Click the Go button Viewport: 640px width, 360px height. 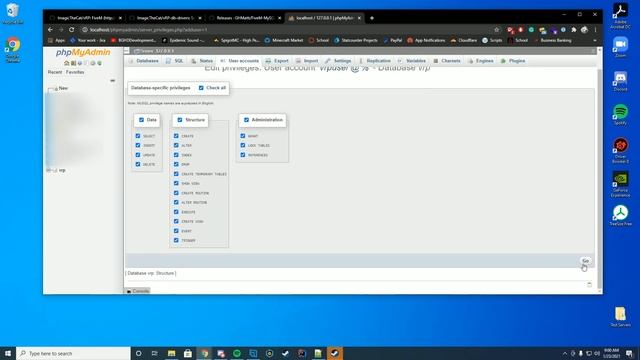(x=585, y=261)
